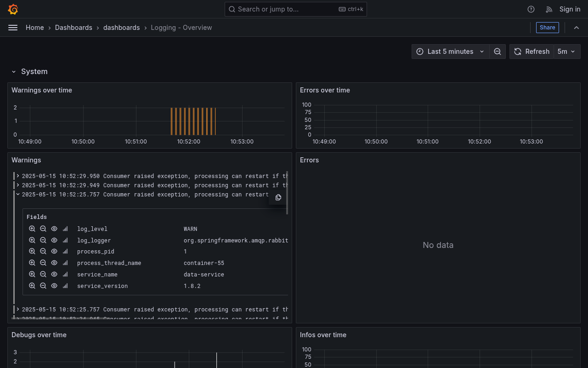
Task: Show ad-hoc statistics for log_logger
Action: [65, 240]
